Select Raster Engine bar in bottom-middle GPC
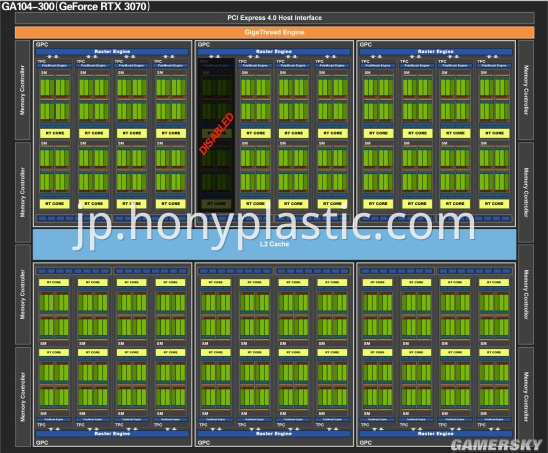This screenshot has width=548, height=453. point(274,434)
